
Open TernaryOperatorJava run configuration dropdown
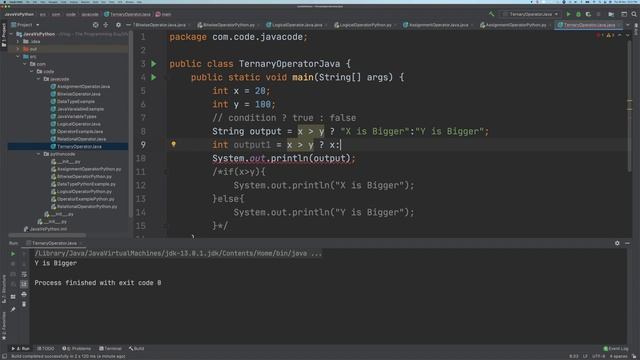pos(531,14)
